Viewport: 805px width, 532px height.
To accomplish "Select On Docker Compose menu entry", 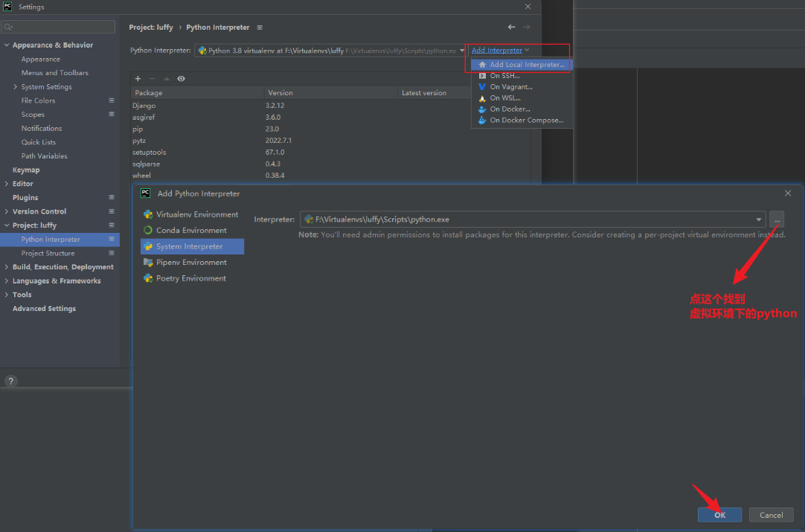I will click(522, 120).
